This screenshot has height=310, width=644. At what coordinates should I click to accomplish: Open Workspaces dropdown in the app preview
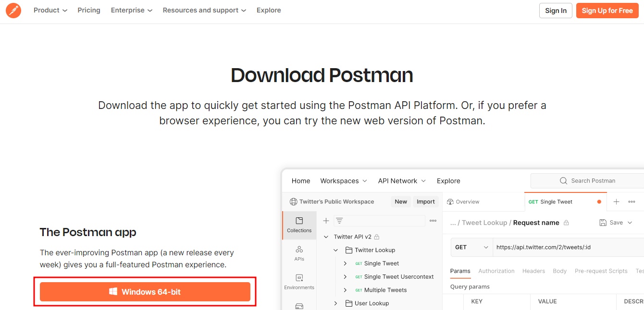coord(344,181)
